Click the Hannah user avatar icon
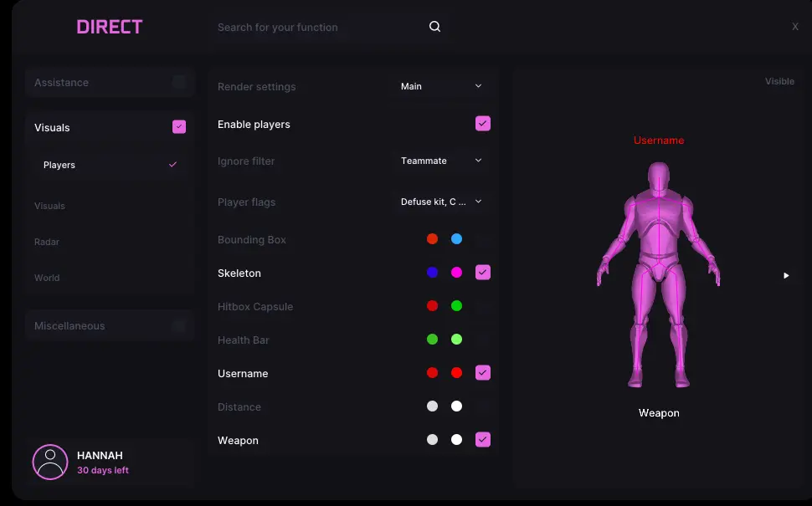 (50, 462)
